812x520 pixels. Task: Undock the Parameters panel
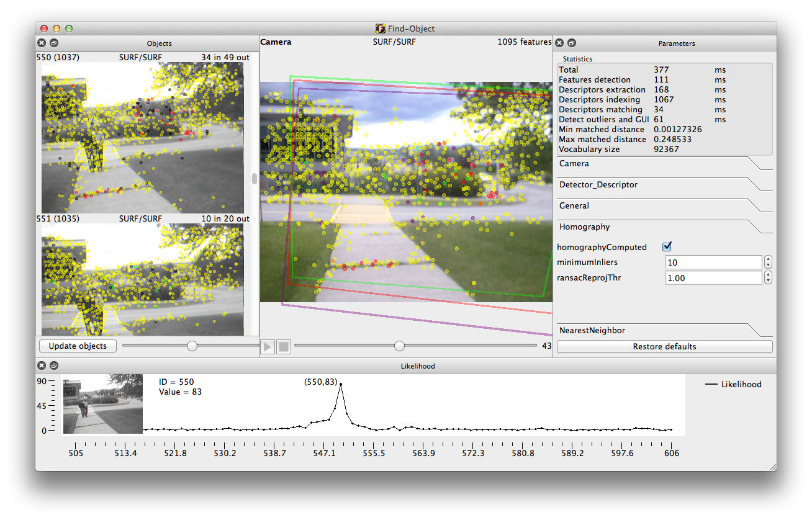click(572, 43)
